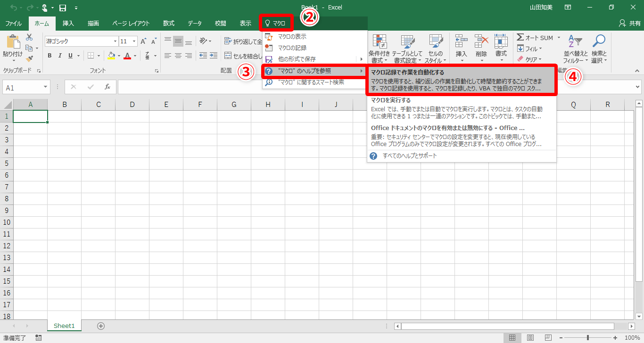Viewport: 644px width, 343px height.
Task: Select 'マクロの記録' menu entry
Action: 314,48
